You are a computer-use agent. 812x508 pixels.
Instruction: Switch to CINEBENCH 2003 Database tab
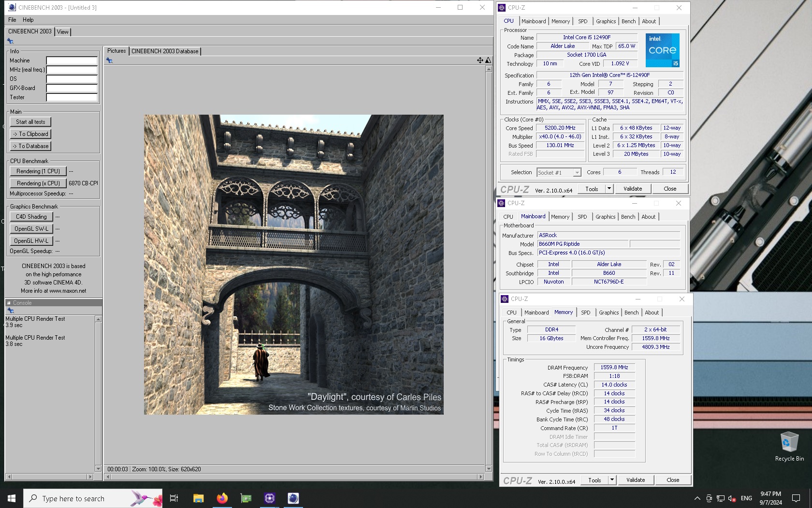165,51
